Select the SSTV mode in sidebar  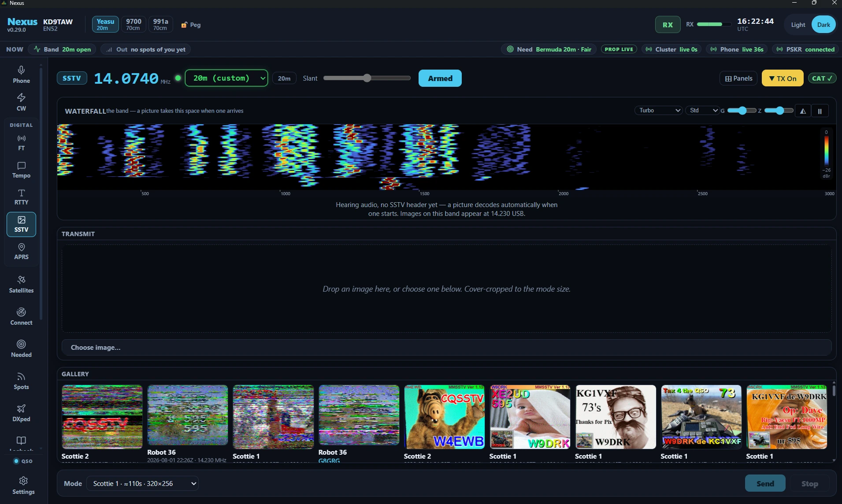click(x=21, y=224)
